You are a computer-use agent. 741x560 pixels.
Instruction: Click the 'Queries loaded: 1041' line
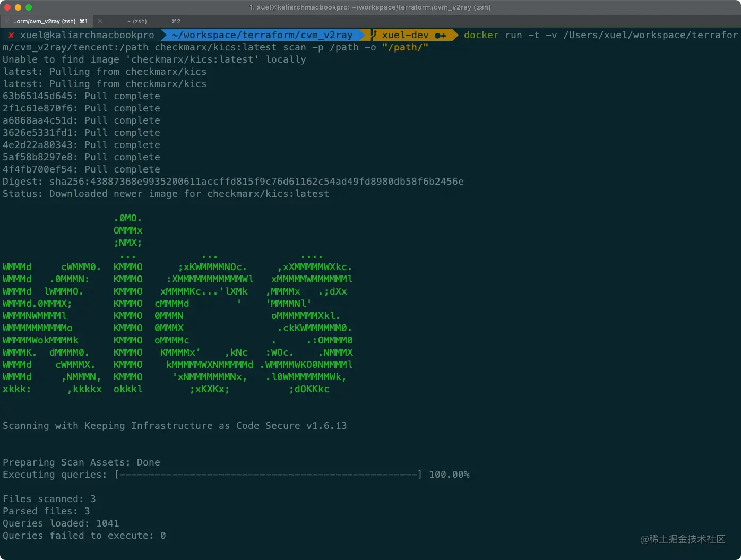(x=61, y=523)
